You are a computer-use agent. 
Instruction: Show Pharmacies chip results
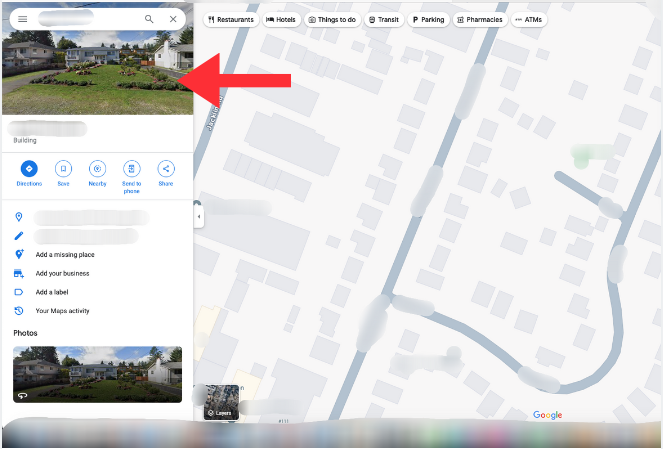coord(480,19)
